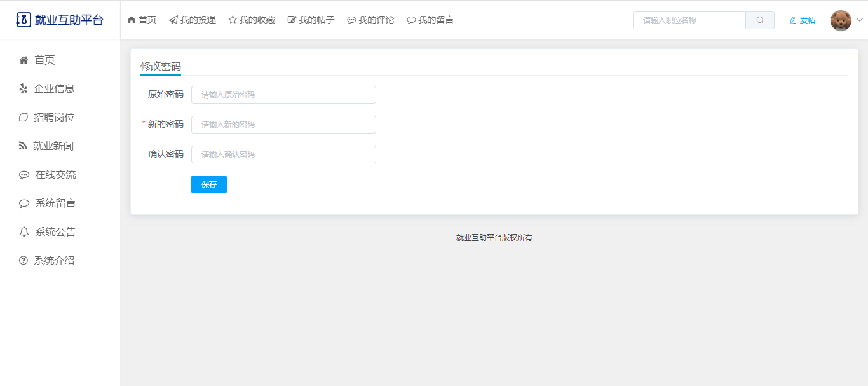Click the magnifier search button
The image size is (868, 386).
[759, 20]
